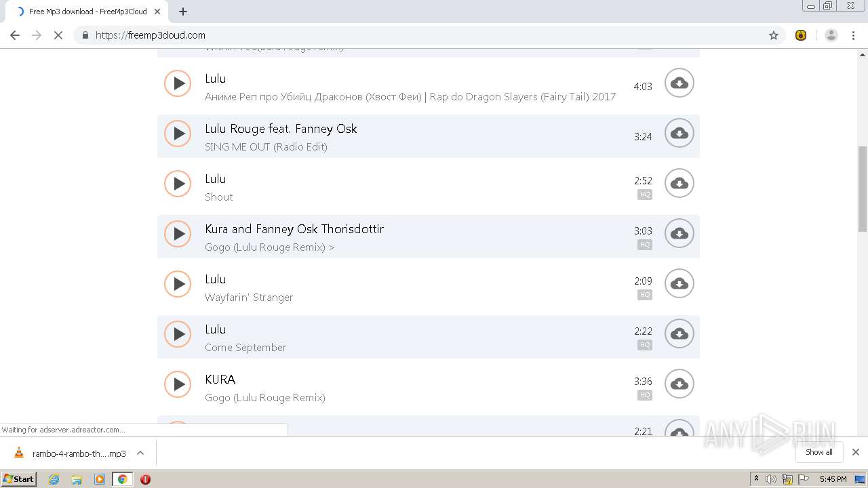Click the 3:24 track duration
Viewport: 868px width, 488px height.
[643, 136]
